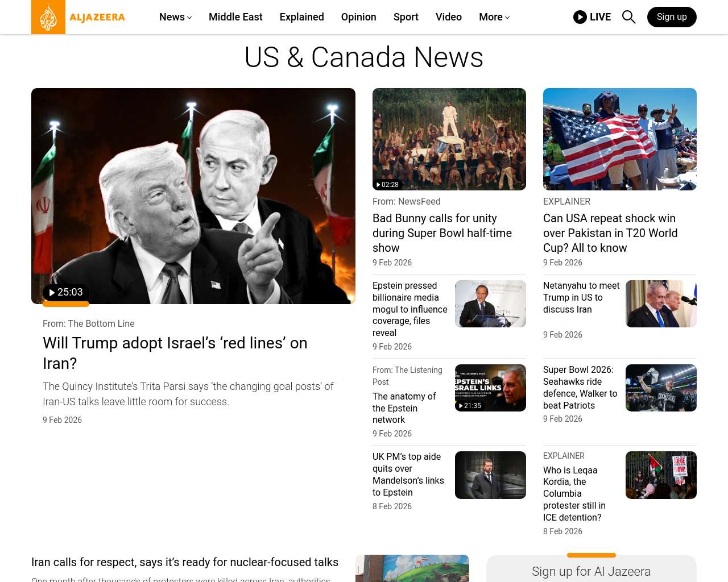Expand the News dropdown menu
Image resolution: width=728 pixels, height=582 pixels.
(x=175, y=17)
